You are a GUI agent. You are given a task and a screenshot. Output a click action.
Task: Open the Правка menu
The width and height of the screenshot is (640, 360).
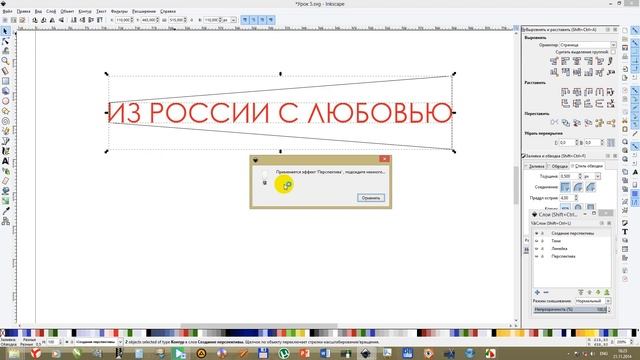23,11
